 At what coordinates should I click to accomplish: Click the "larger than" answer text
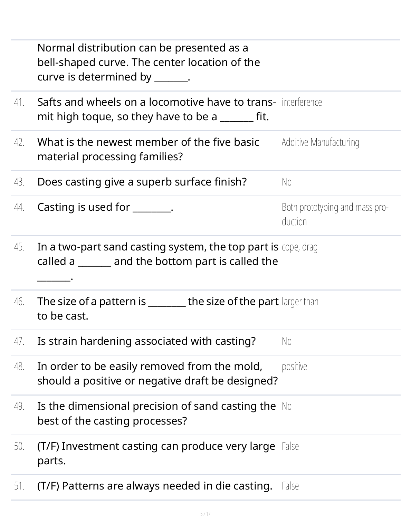(300, 302)
